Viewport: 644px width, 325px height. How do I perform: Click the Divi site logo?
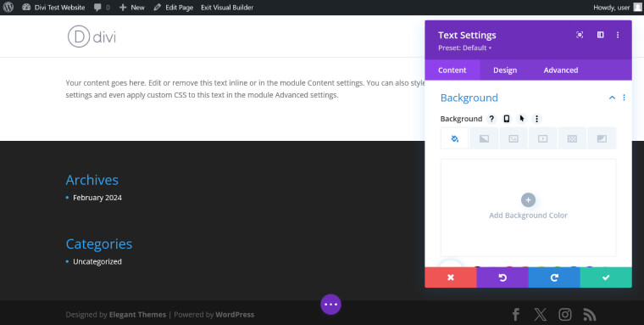pyautogui.click(x=92, y=36)
